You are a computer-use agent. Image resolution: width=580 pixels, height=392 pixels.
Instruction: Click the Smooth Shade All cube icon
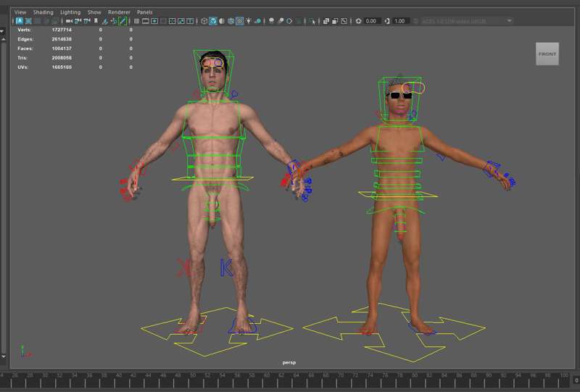pyautogui.click(x=213, y=21)
